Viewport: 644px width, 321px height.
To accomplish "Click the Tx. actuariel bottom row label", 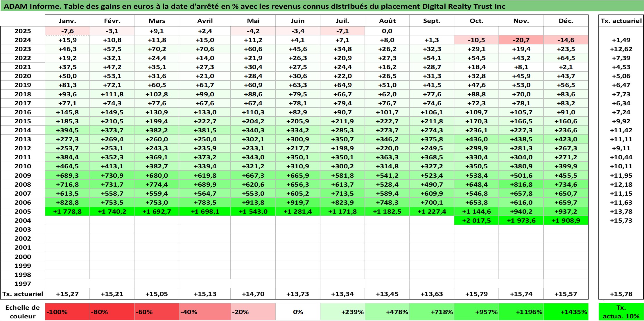I will coord(23,294).
